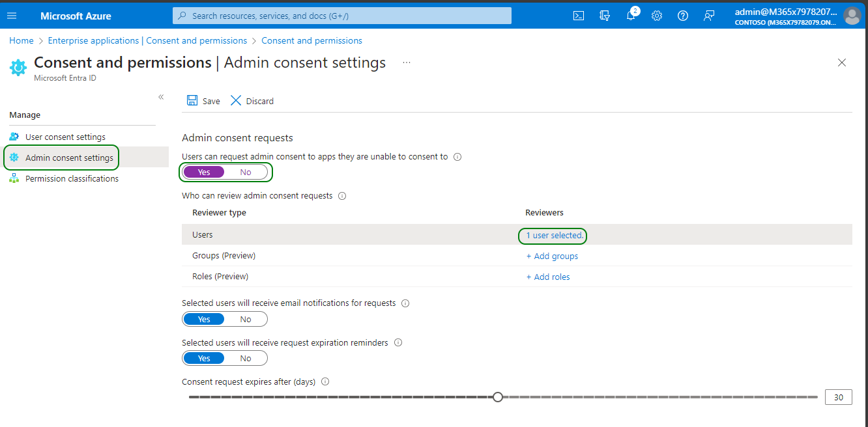Click the Reviewer type column header
The image size is (868, 427).
(219, 213)
